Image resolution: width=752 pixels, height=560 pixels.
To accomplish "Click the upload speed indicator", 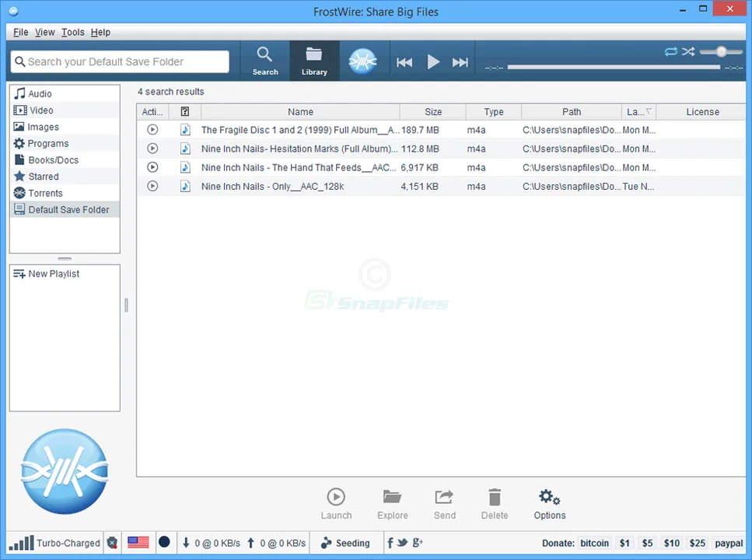I will coord(276,543).
